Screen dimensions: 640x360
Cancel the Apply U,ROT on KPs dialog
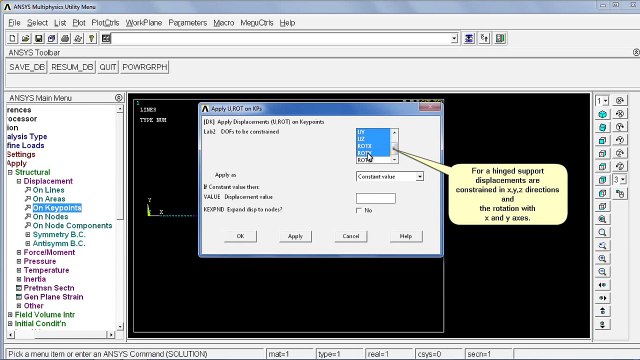pos(351,236)
